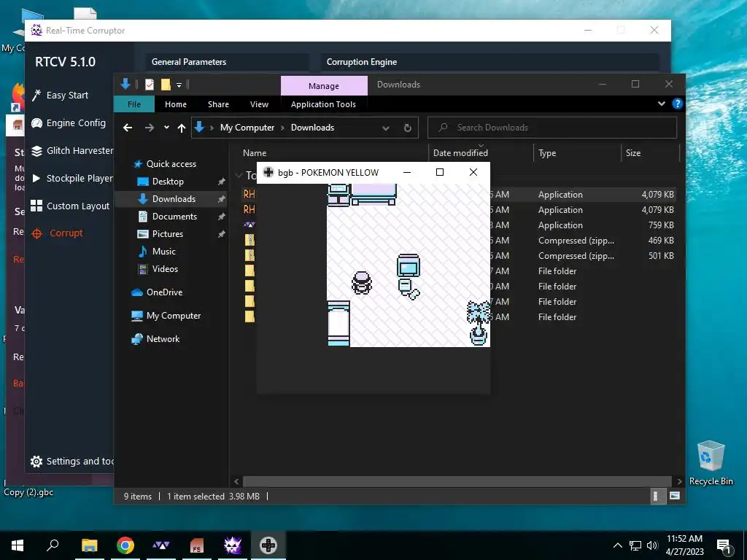Open Easy Start in RTCV sidebar
747x560 pixels.
(60, 96)
